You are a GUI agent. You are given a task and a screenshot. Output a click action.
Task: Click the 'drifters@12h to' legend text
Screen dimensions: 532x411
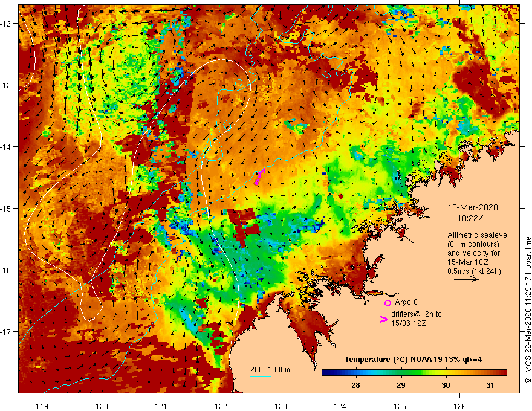pyautogui.click(x=417, y=314)
